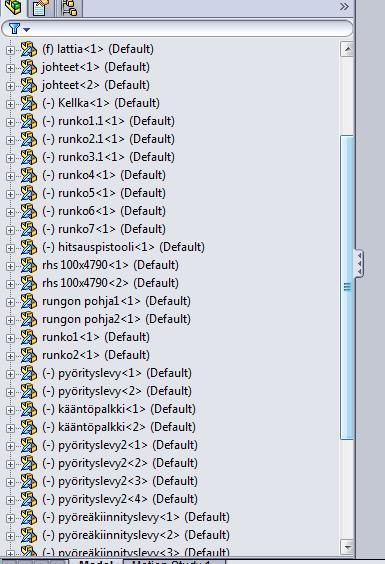Open the ConfigurationManager tab icon
This screenshot has height=564, width=385.
[x=69, y=8]
